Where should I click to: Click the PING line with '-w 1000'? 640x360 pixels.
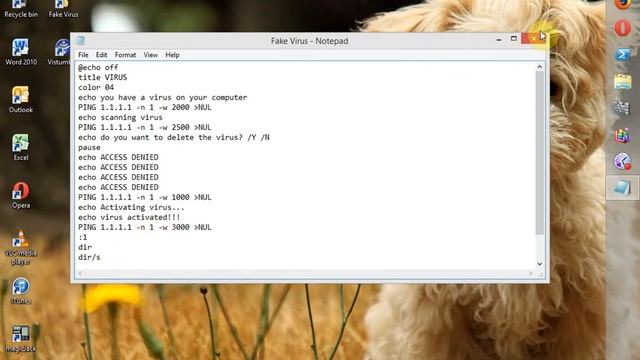(145, 197)
